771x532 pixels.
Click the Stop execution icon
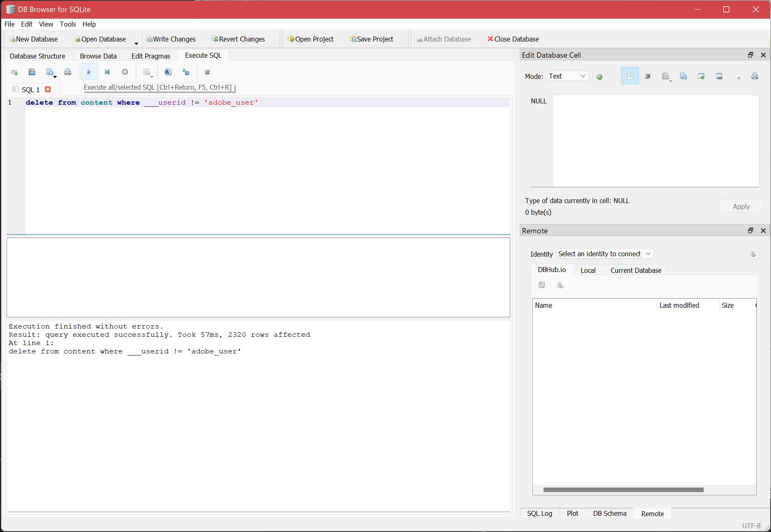[125, 72]
